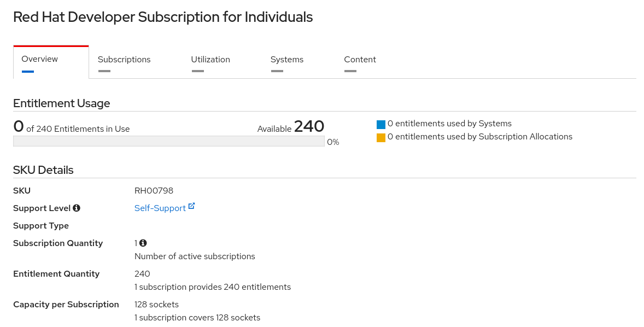Click 'Number of active subscriptions' text

coord(195,256)
